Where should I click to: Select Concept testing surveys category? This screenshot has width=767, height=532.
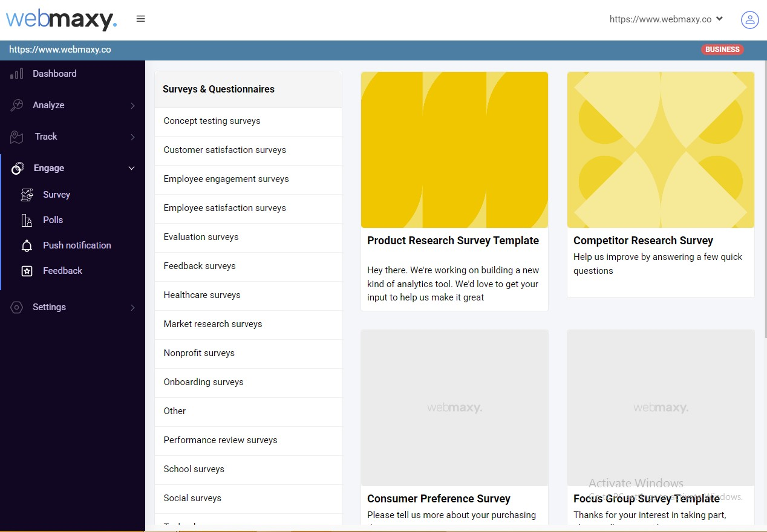point(248,122)
